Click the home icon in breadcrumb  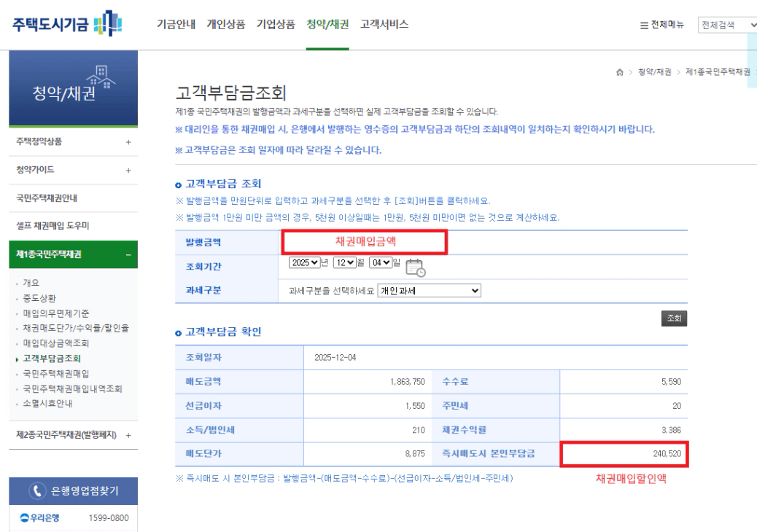click(x=620, y=72)
